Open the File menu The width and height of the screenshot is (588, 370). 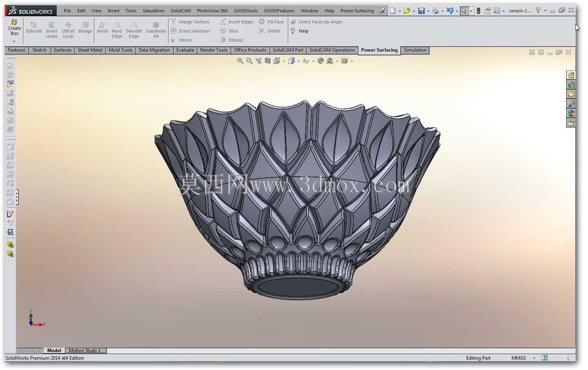click(x=67, y=11)
